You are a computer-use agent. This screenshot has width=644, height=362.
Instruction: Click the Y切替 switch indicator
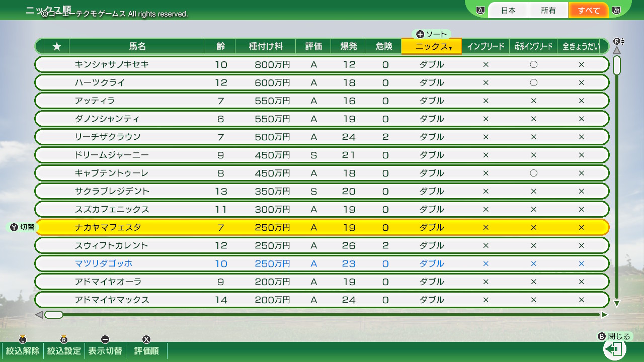click(22, 227)
